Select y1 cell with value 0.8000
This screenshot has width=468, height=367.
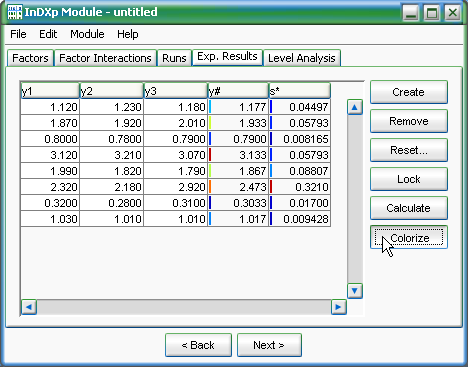click(x=50, y=139)
